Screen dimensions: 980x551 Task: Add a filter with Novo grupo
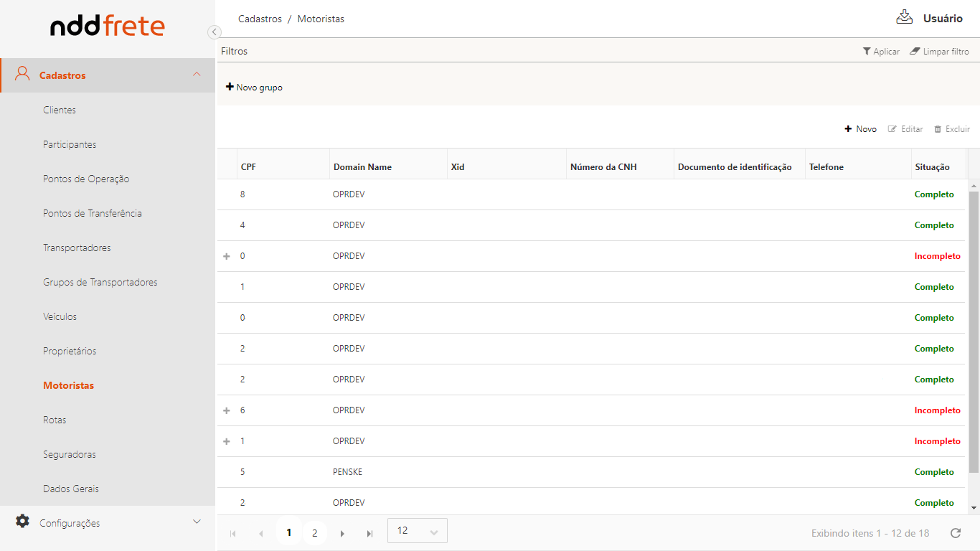click(x=255, y=88)
